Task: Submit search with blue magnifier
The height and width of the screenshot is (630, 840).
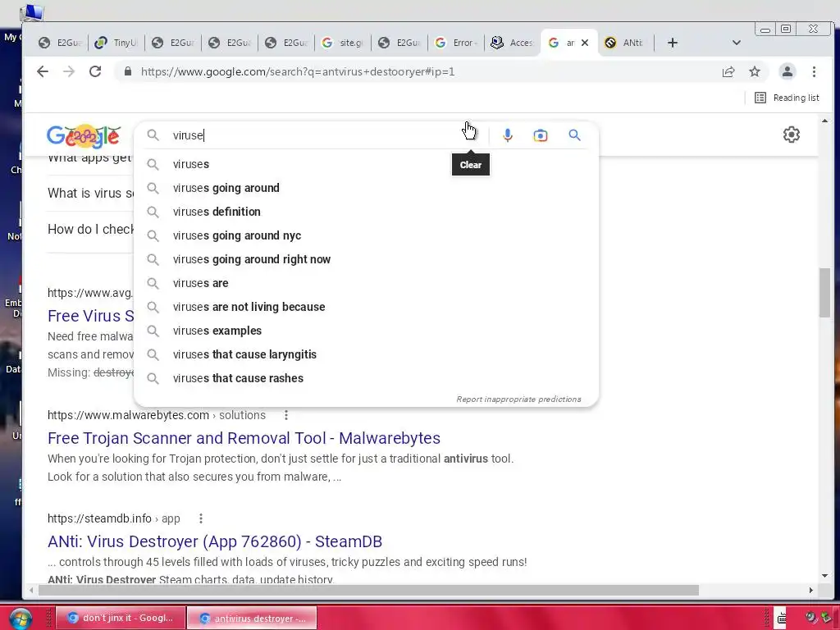Action: 574,135
